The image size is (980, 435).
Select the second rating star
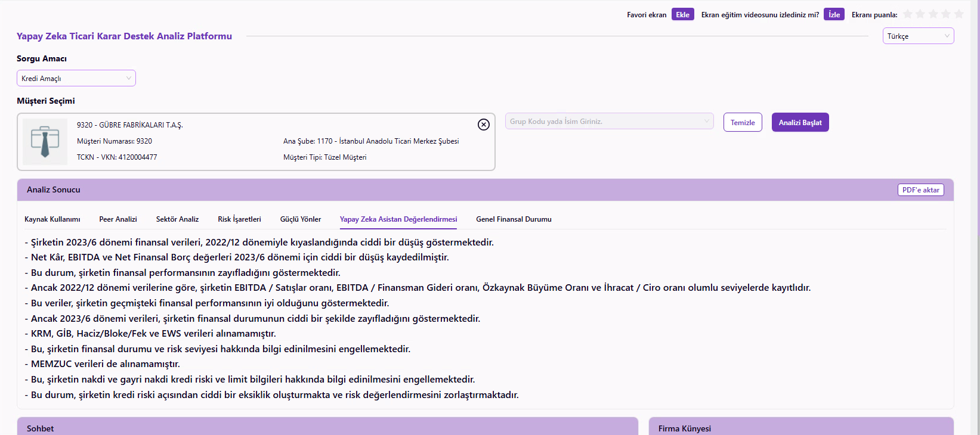[x=920, y=14]
